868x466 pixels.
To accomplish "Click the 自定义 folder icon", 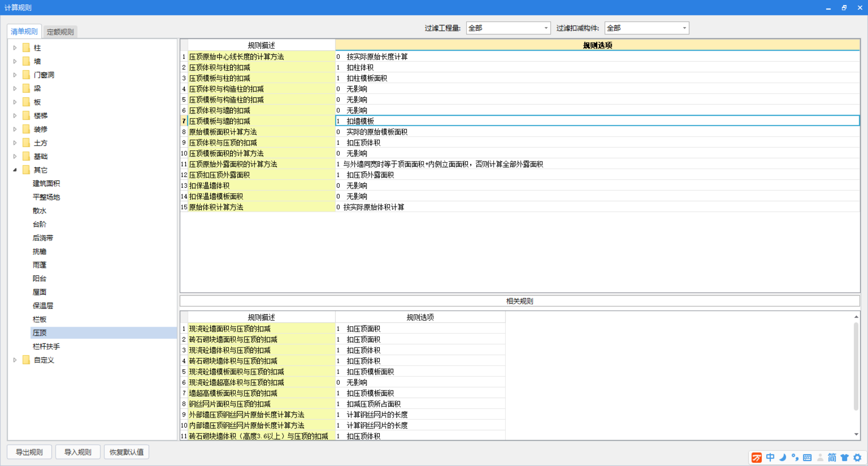I will [x=26, y=360].
